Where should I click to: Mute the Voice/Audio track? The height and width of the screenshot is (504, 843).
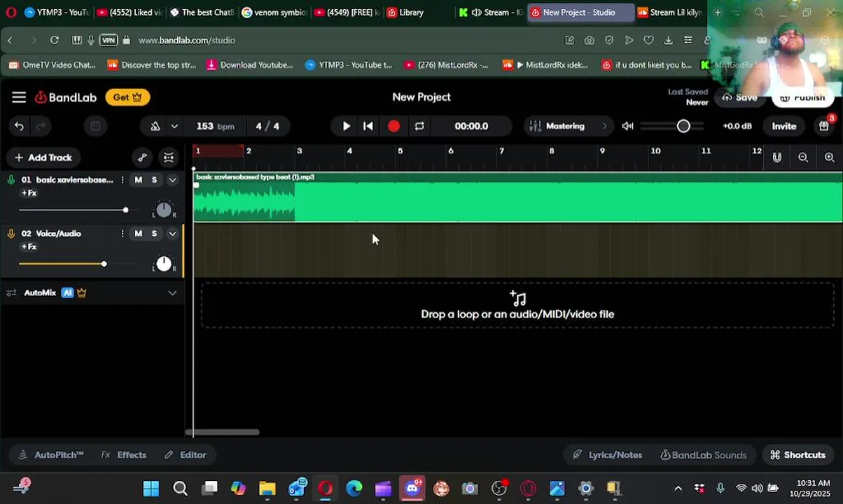point(138,234)
